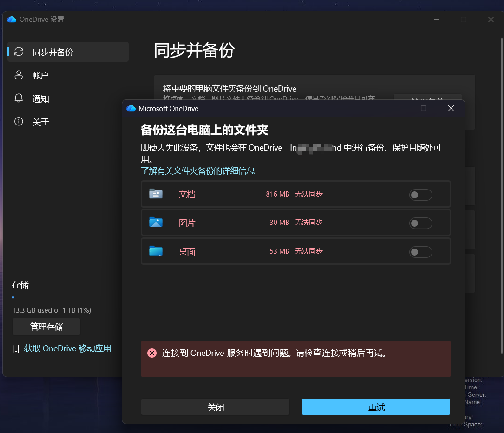The height and width of the screenshot is (433, 504).
Task: Close the OneDrive 设置 window
Action: tap(491, 20)
